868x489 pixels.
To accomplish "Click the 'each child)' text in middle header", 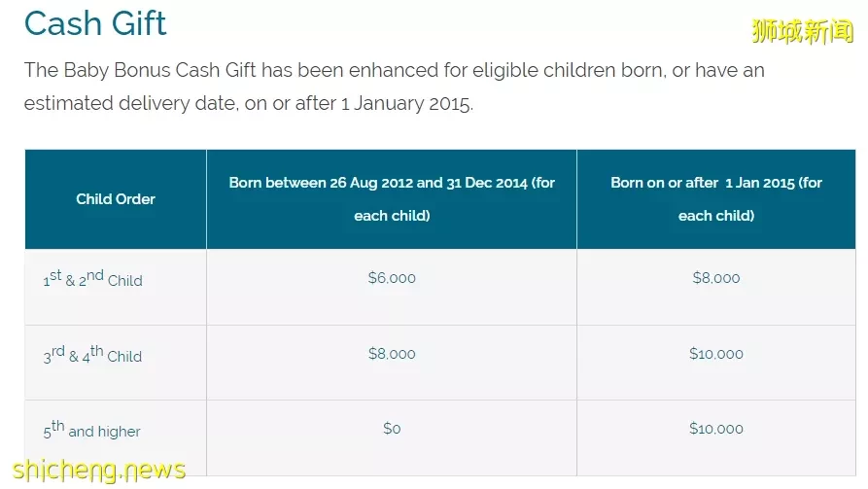I will tap(392, 216).
